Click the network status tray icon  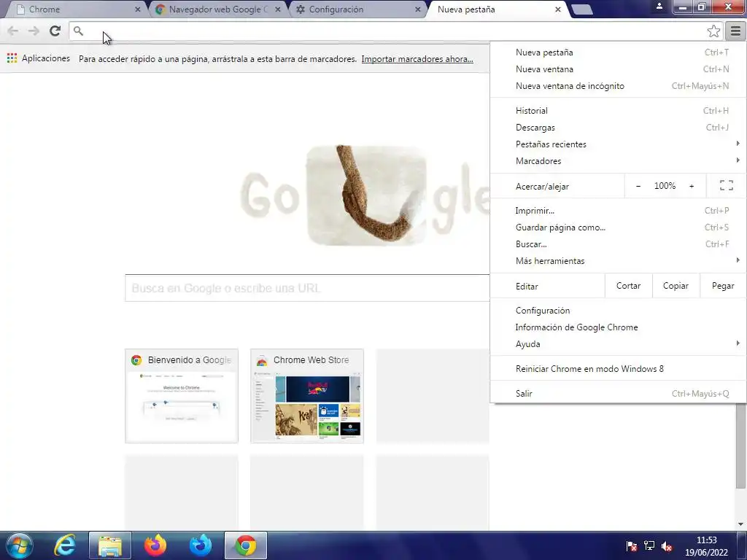pyautogui.click(x=649, y=546)
